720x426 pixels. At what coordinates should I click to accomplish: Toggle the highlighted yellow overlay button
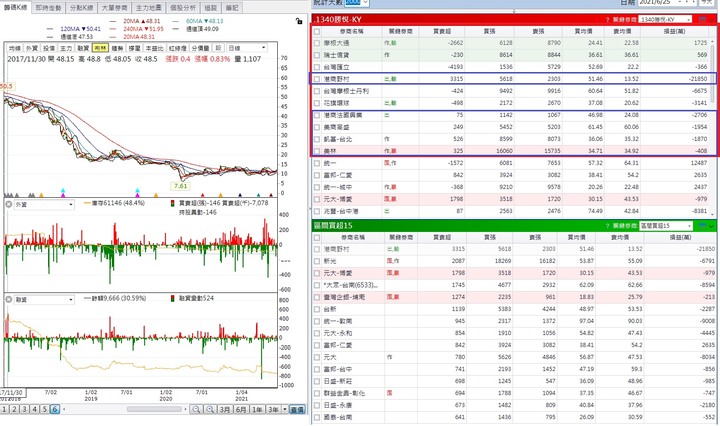click(x=100, y=48)
